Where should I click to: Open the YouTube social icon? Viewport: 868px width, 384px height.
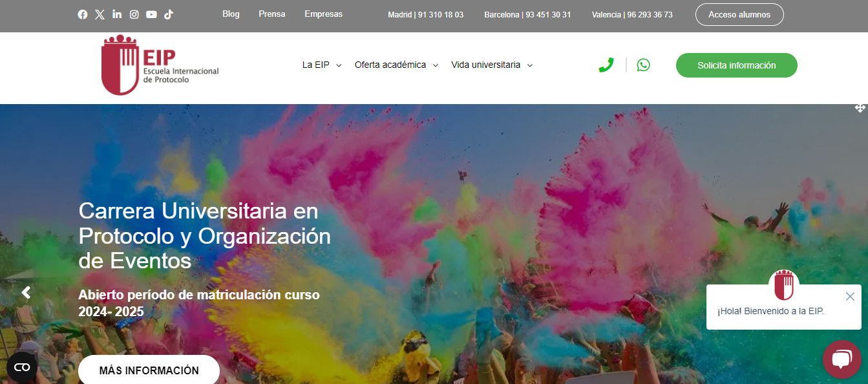click(151, 14)
